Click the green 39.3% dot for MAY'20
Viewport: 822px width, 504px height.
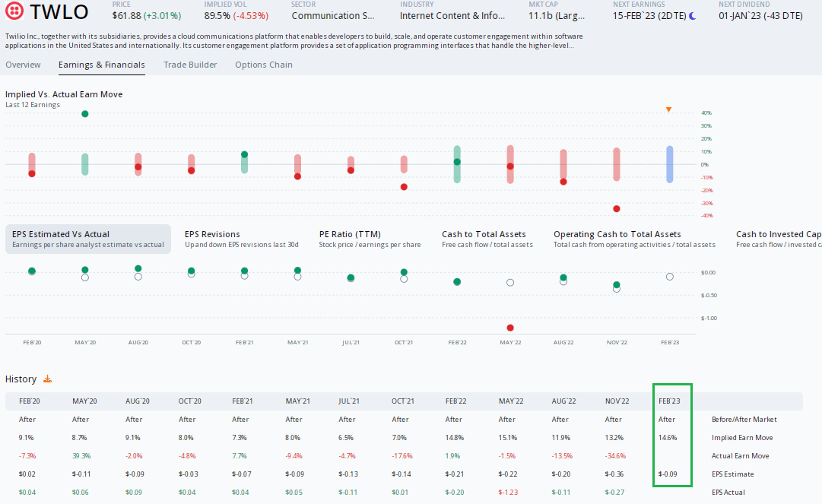[x=85, y=114]
